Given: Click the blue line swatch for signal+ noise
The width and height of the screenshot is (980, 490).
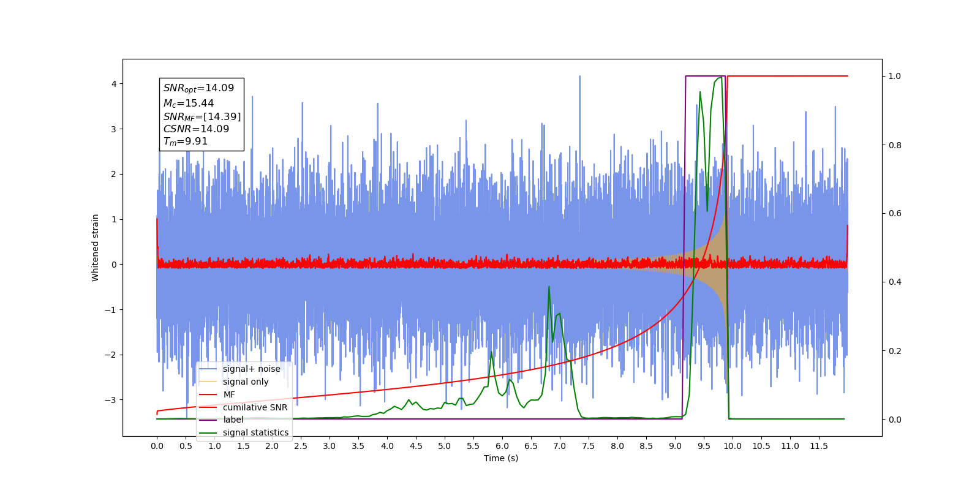Looking at the screenshot, I should 208,369.
